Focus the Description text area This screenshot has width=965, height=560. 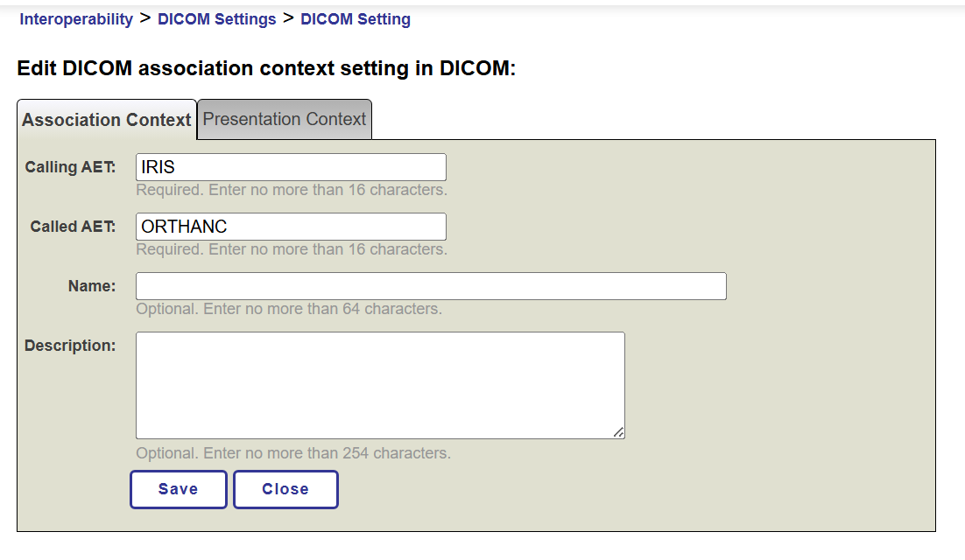point(380,385)
